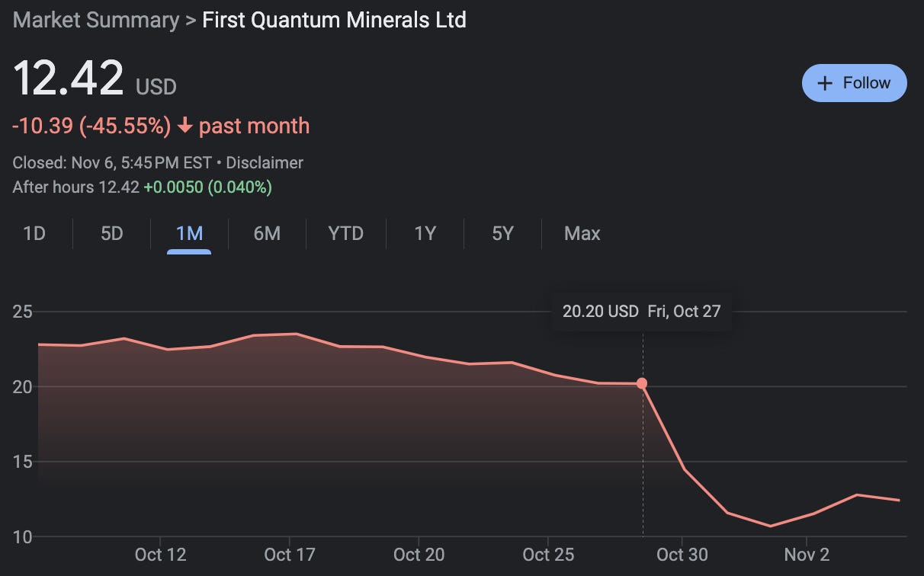Select the 6M range tab
Viewport: 924px width, 576px height.
point(267,233)
